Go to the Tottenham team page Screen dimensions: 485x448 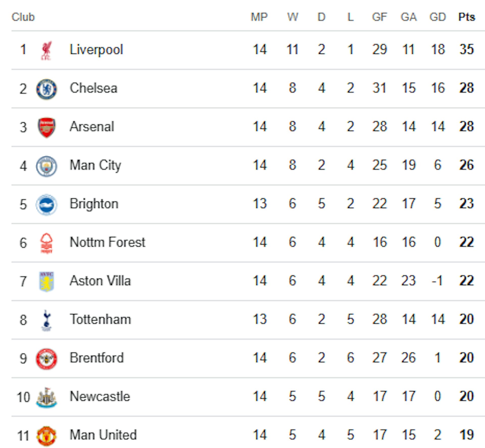[x=100, y=319]
